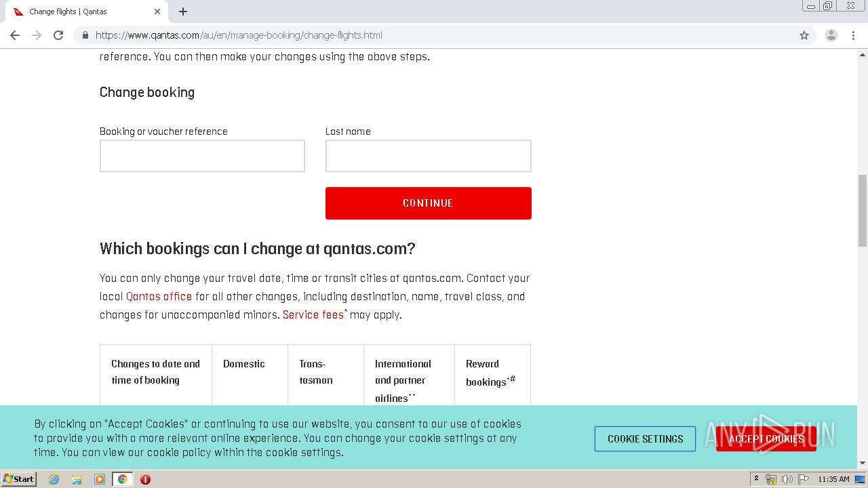
Task: Switch to Chrome taskbar icon
Action: 122,479
